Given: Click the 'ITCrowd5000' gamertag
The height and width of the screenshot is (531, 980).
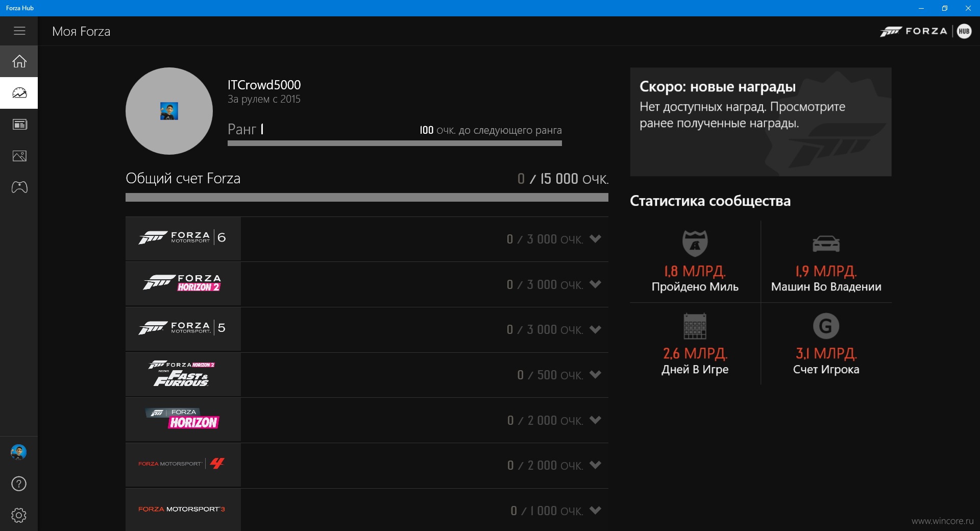Looking at the screenshot, I should tap(264, 85).
